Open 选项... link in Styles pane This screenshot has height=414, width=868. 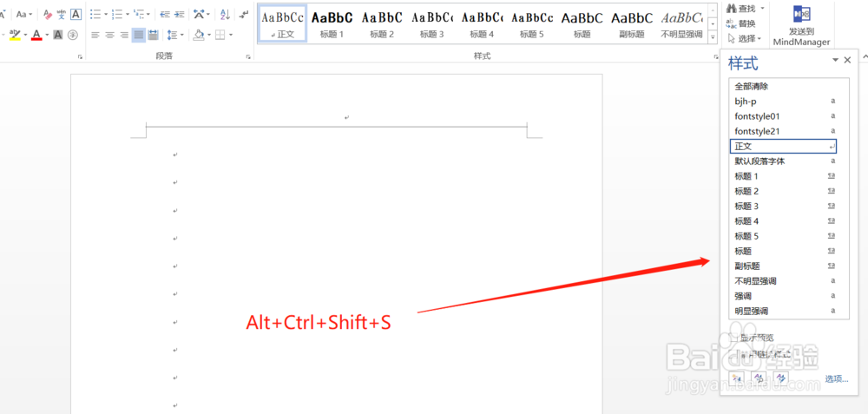point(837,379)
